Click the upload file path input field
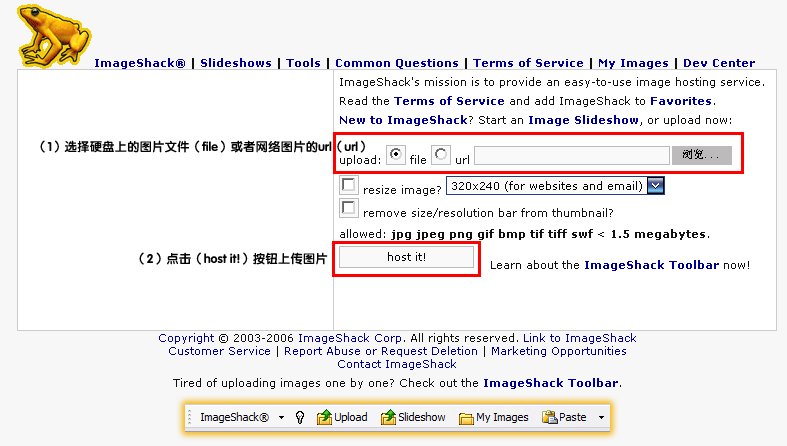787x446 pixels. [572, 156]
